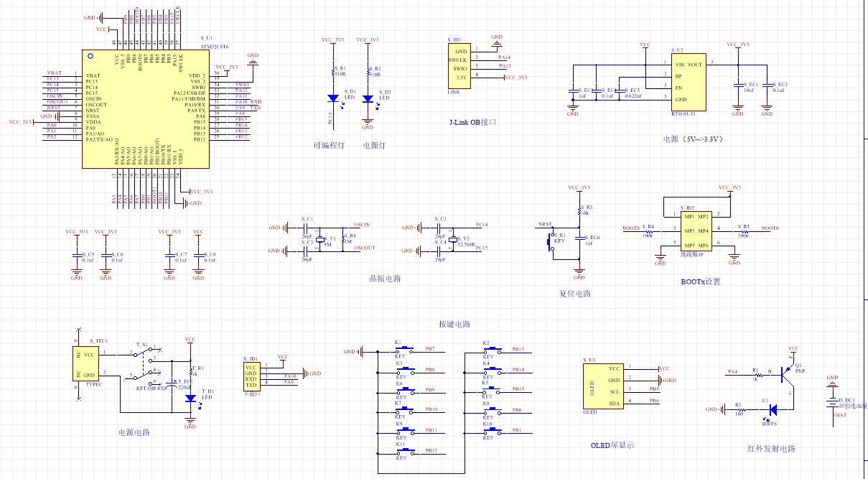Click the '电源灯' section label
The height and width of the screenshot is (479, 868).
click(375, 145)
